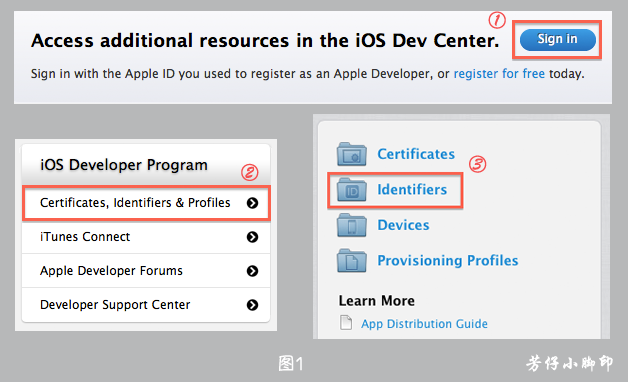Click arrow icon beside Developer Support Center

pyautogui.click(x=252, y=305)
